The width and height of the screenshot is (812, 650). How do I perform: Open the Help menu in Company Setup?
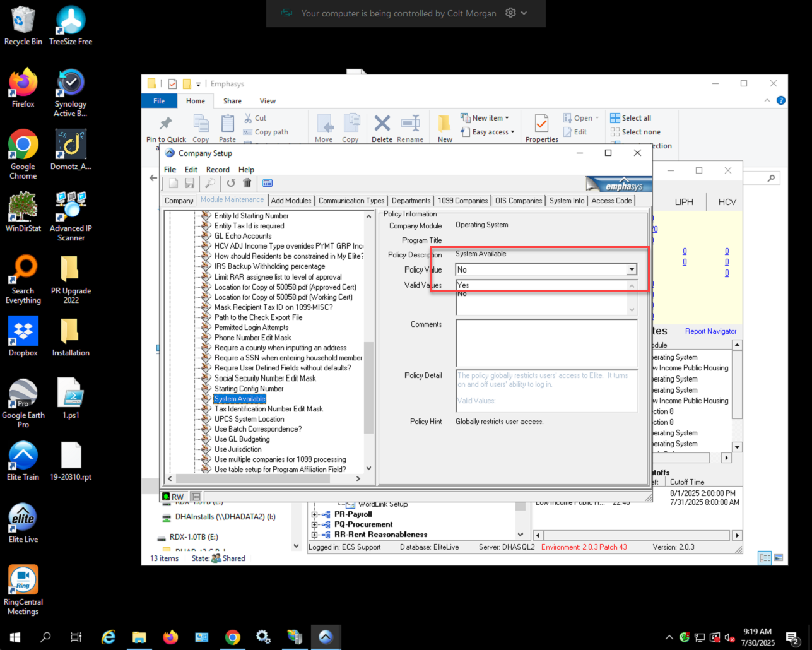point(246,169)
